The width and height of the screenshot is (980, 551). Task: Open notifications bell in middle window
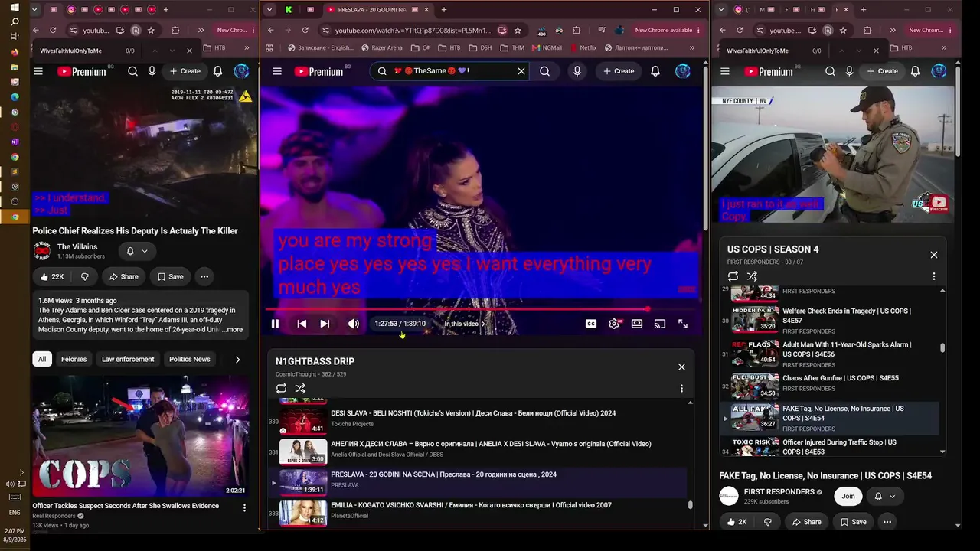point(655,71)
